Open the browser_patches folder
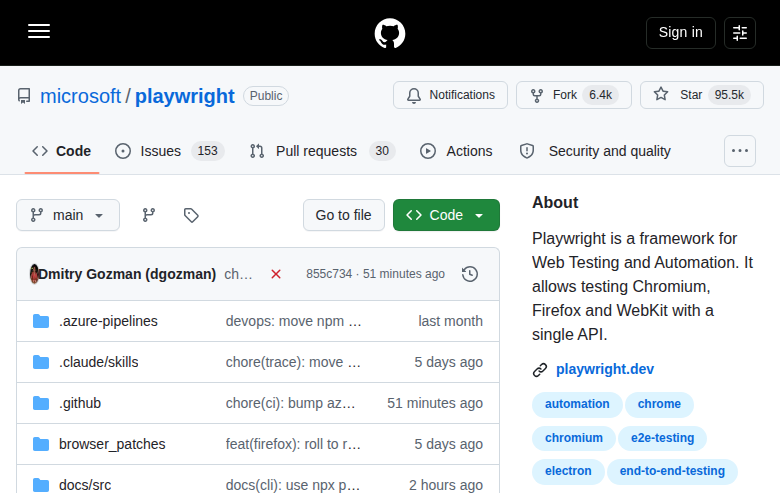 [112, 444]
